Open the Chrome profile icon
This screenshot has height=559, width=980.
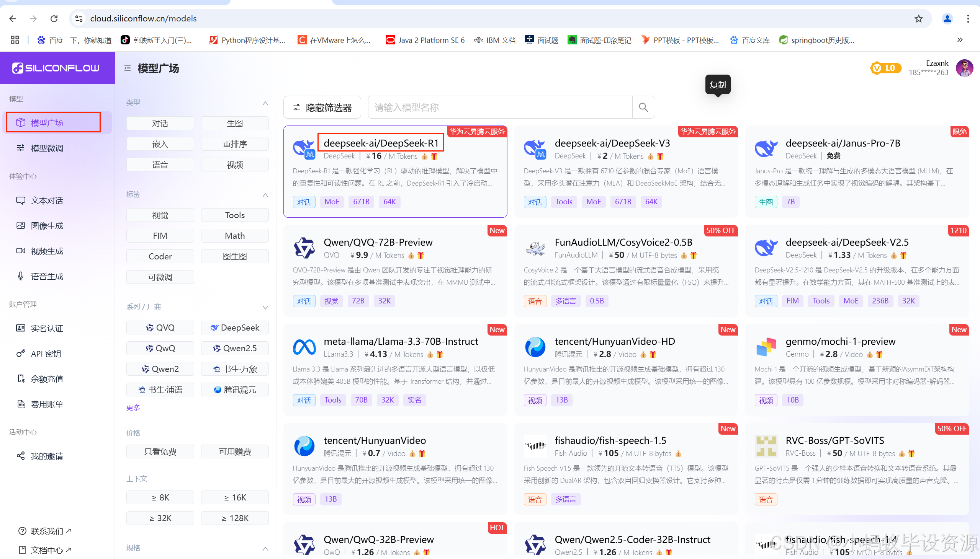[x=947, y=18]
